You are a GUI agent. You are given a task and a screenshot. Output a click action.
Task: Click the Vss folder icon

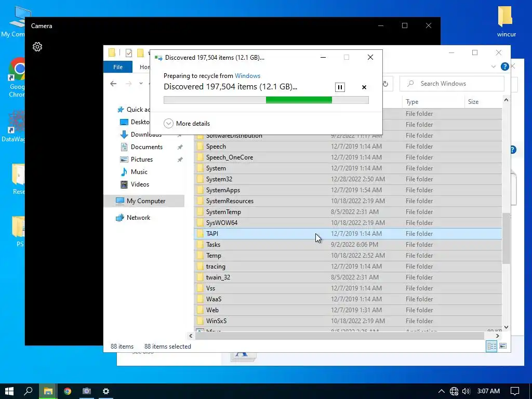200,288
